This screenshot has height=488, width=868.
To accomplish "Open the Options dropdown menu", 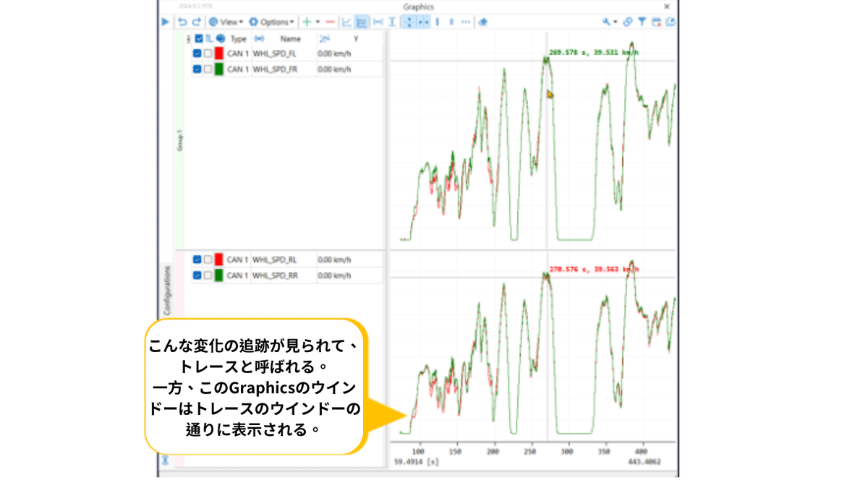I will 271,22.
